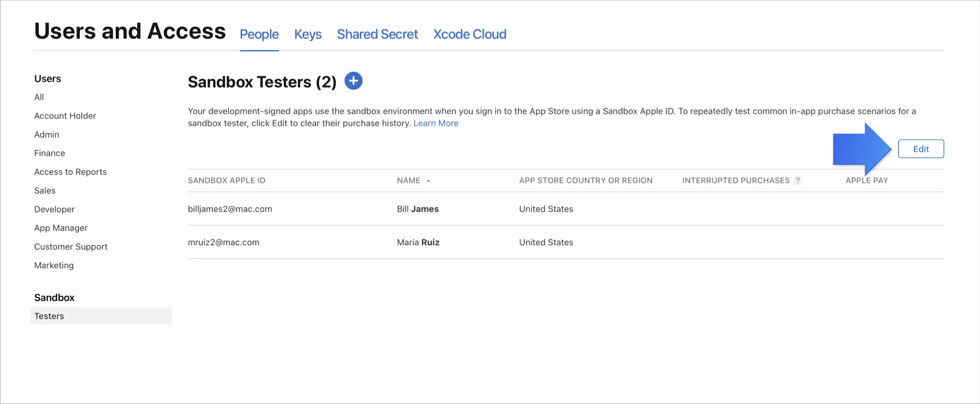
Task: Click the Edit button
Action: click(921, 149)
